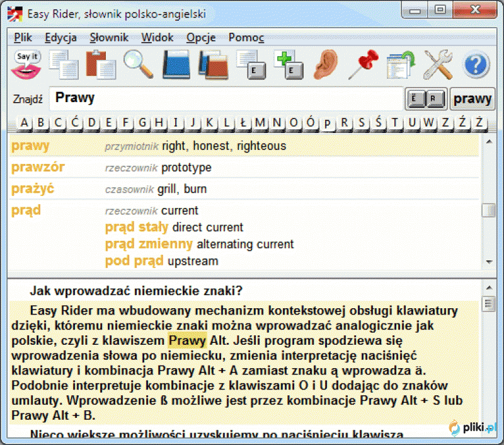504x445 pixels.
Task: Select letter Ó in the alphabet bar
Action: click(311, 123)
